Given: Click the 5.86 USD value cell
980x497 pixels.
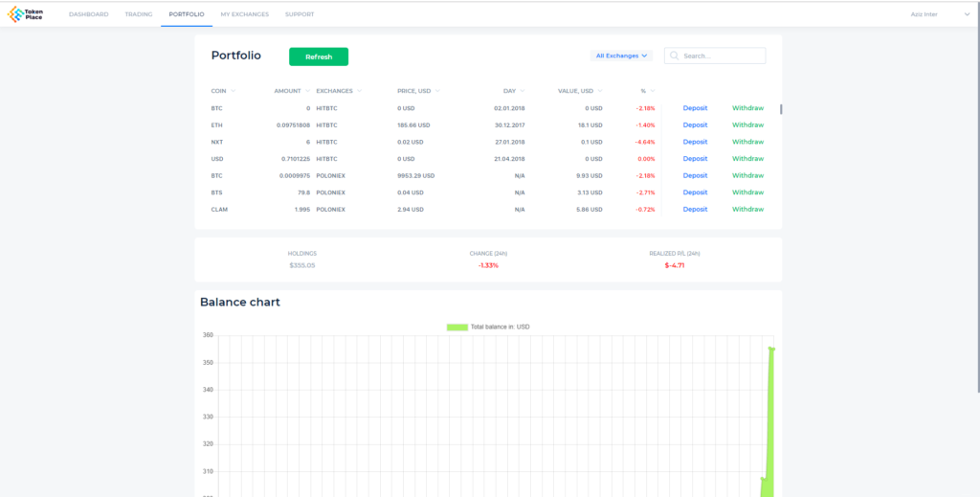Looking at the screenshot, I should [x=590, y=210].
